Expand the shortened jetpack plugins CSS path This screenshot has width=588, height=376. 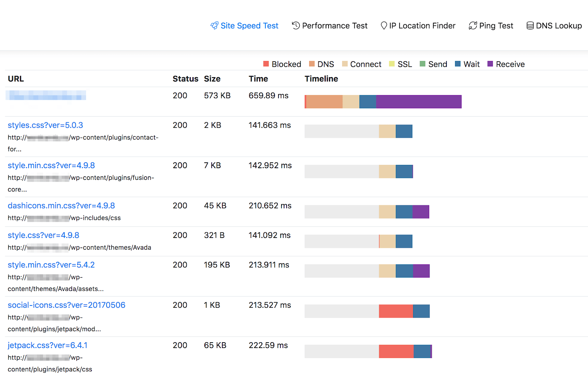click(x=54, y=329)
